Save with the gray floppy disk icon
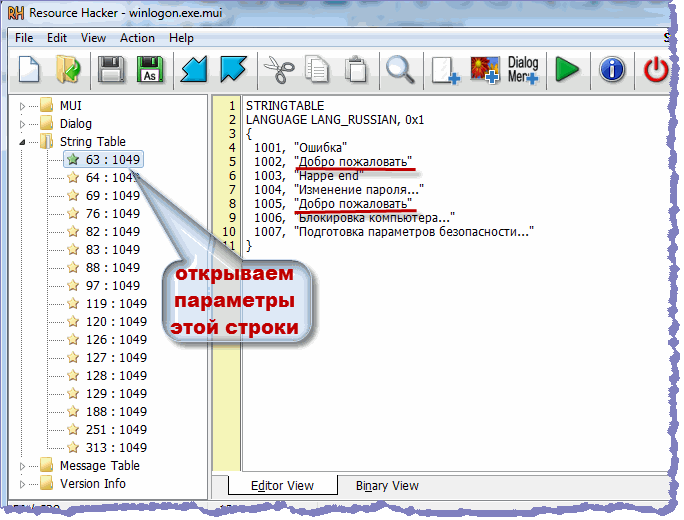 click(x=111, y=69)
